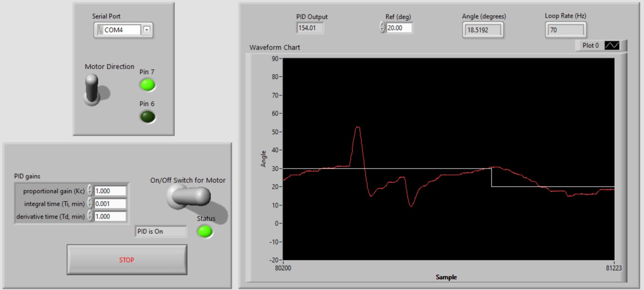Click the Plot 0 legend line icon

click(612, 46)
